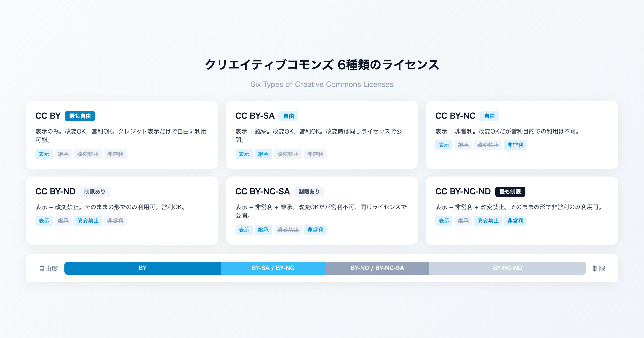Click struck-through 継承 tag in CC BY card
Viewport: 644px width, 338px height.
point(63,154)
